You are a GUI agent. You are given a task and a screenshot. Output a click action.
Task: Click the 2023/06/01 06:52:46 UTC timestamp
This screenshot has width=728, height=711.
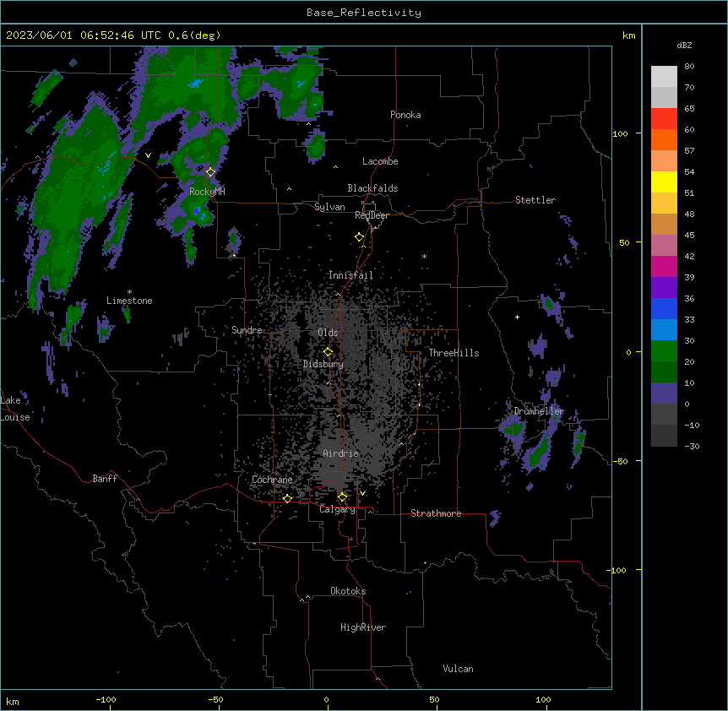point(84,35)
